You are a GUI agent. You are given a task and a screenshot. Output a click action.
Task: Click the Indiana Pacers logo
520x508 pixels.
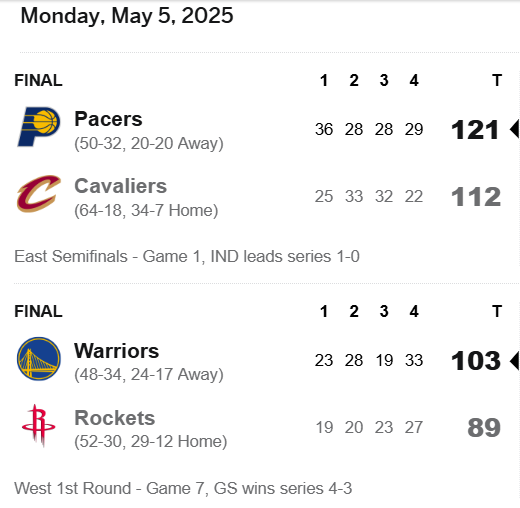pos(39,127)
